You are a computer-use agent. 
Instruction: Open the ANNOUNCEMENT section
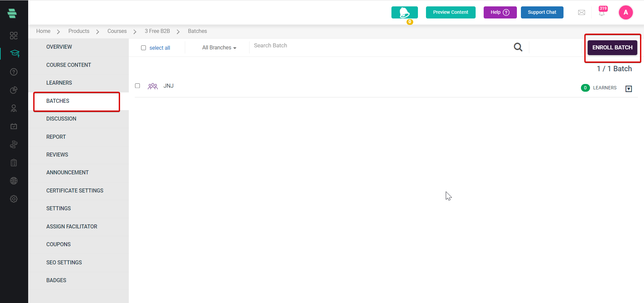pos(78,172)
